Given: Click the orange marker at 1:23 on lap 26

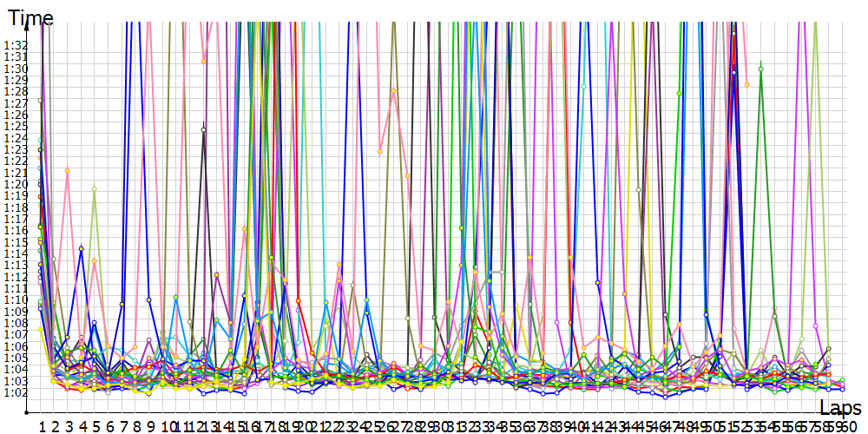Looking at the screenshot, I should pyautogui.click(x=379, y=151).
